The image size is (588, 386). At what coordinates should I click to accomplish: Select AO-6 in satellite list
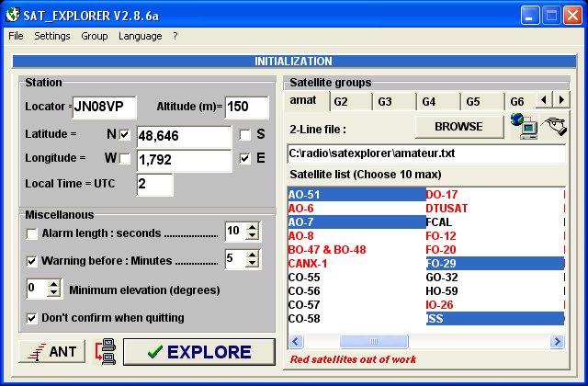click(357, 209)
